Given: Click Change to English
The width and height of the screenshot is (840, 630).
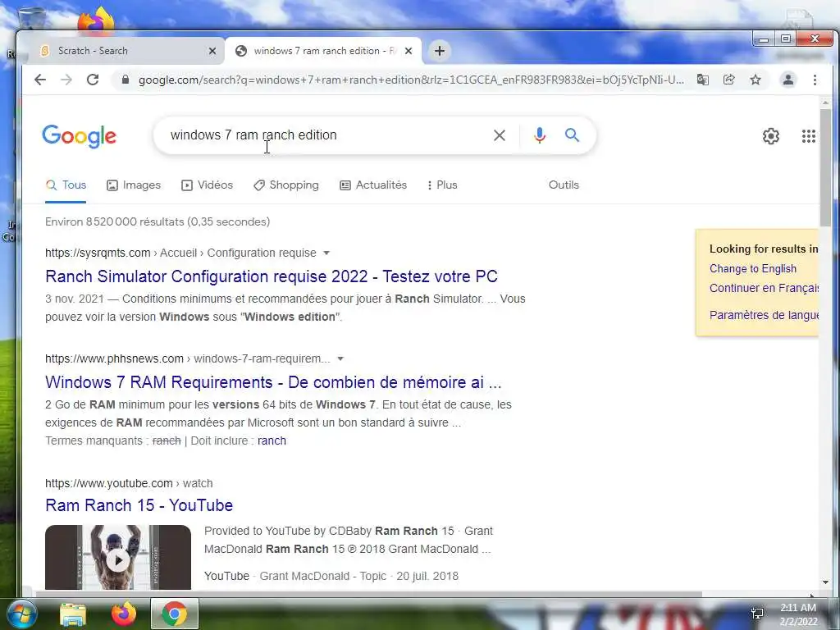Looking at the screenshot, I should pos(753,268).
